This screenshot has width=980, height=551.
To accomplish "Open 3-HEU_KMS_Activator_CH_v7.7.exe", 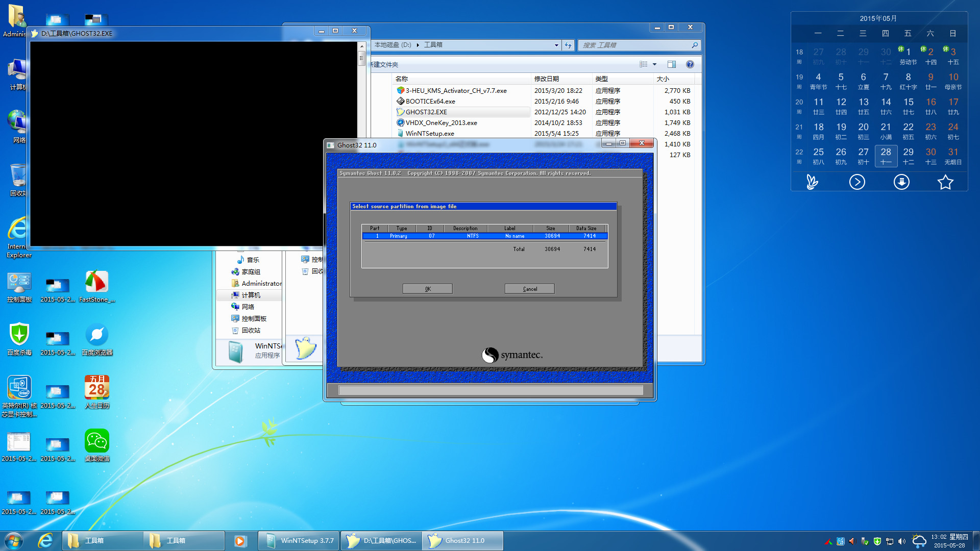I will pyautogui.click(x=455, y=89).
